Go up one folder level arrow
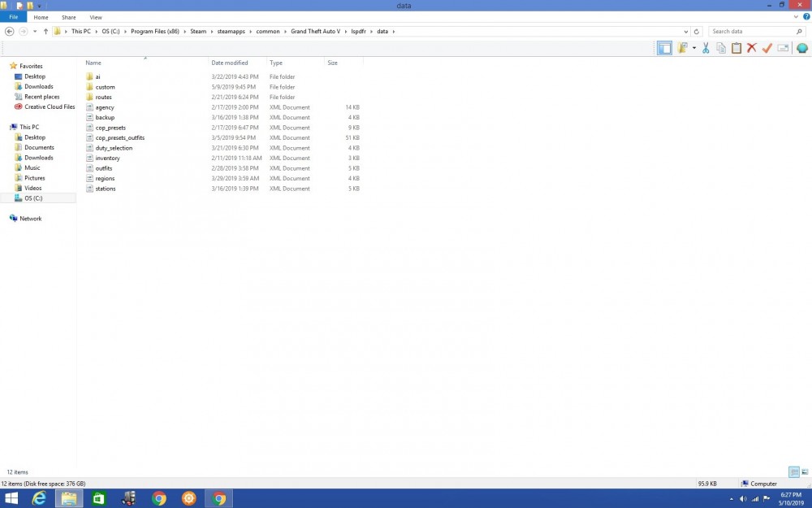The width and height of the screenshot is (812, 508). click(x=45, y=31)
